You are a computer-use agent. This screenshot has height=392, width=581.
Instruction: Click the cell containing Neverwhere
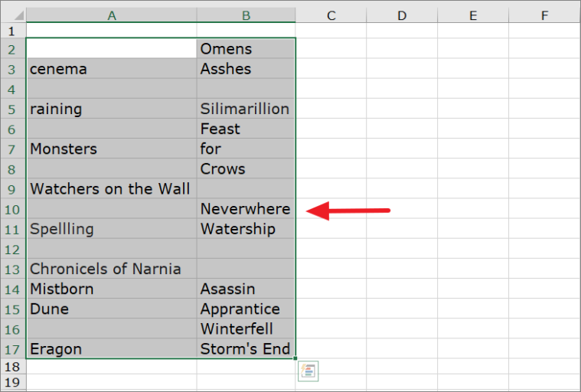246,209
